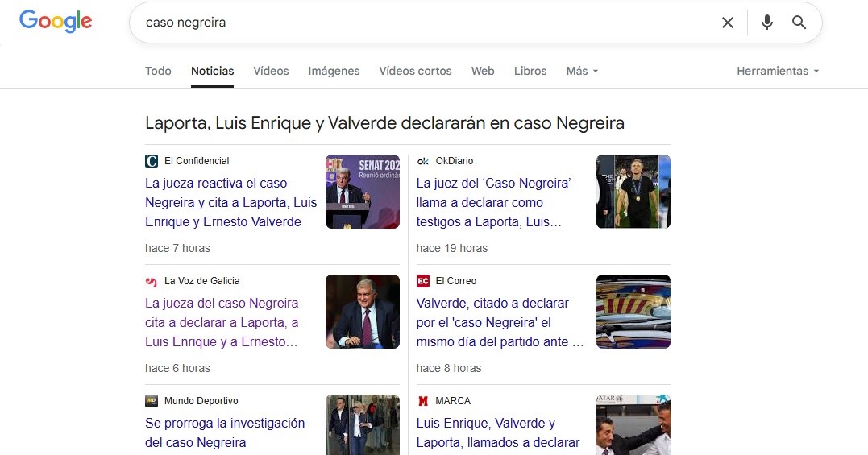Open the Vídeos cortos tab
The width and height of the screenshot is (868, 455).
[415, 71]
